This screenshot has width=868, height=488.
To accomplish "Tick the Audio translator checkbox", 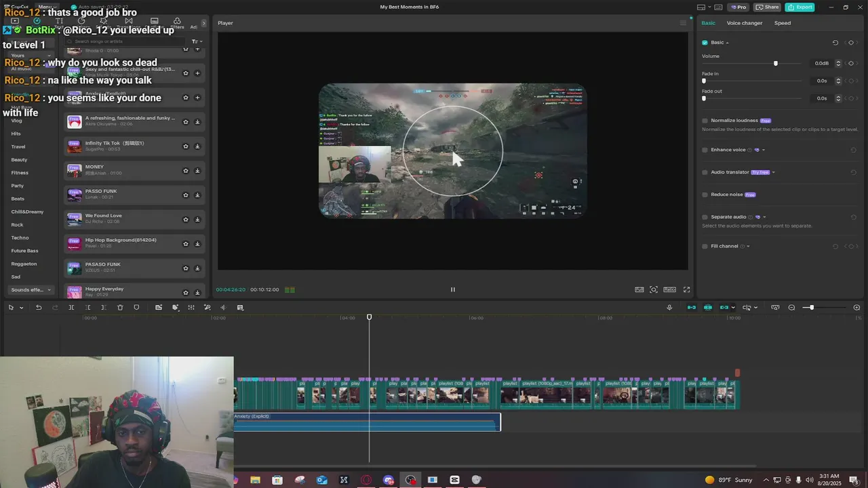I will coord(705,172).
